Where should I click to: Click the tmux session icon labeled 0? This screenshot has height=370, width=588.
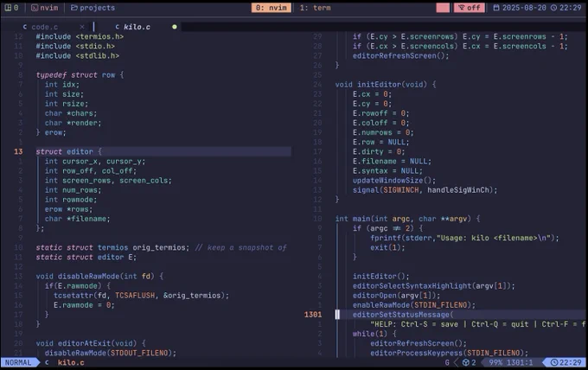[x=8, y=8]
